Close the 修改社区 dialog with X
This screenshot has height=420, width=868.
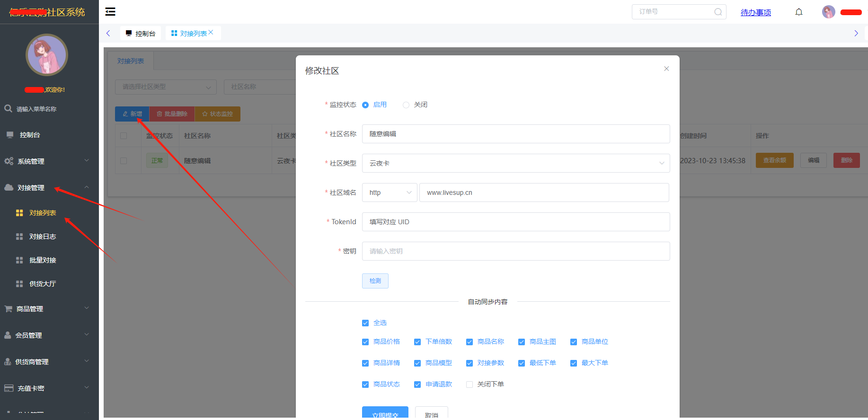(666, 69)
